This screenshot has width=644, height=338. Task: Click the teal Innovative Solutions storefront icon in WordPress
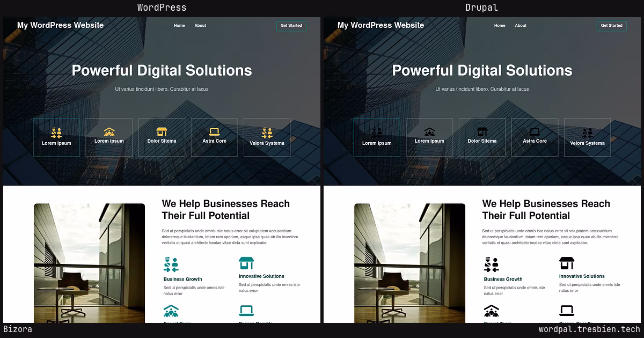pyautogui.click(x=246, y=263)
